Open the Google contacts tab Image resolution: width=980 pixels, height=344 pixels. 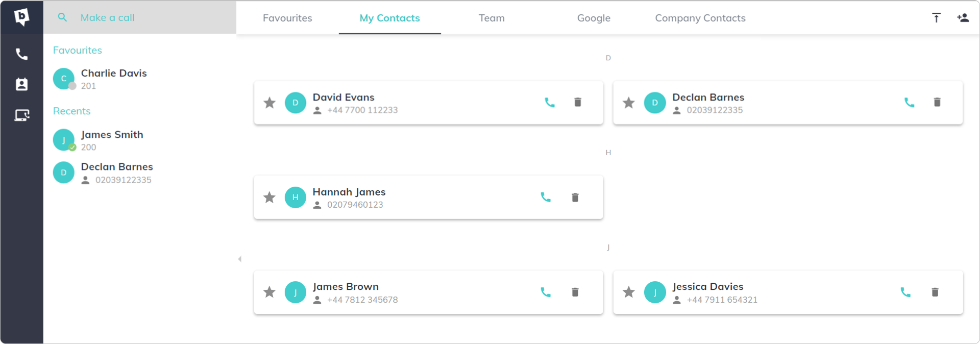(594, 18)
